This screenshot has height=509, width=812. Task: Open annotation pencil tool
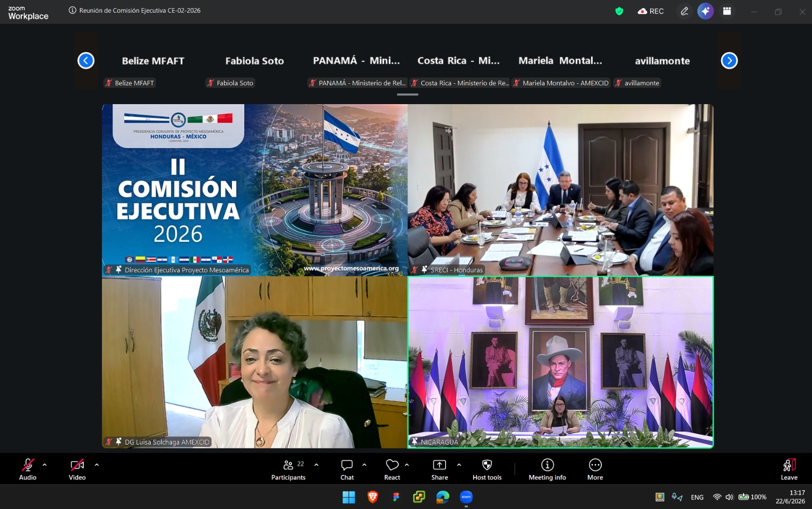coord(685,11)
